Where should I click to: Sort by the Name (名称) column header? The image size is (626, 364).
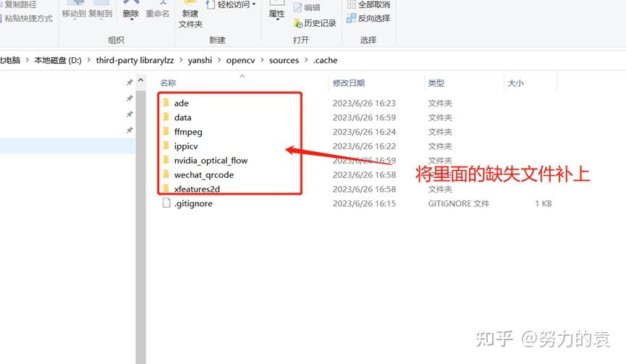168,83
